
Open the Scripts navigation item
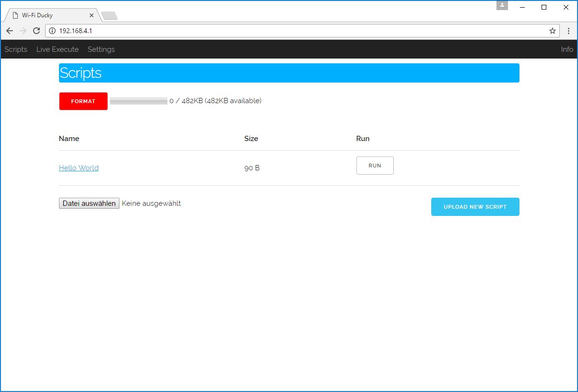tap(16, 49)
